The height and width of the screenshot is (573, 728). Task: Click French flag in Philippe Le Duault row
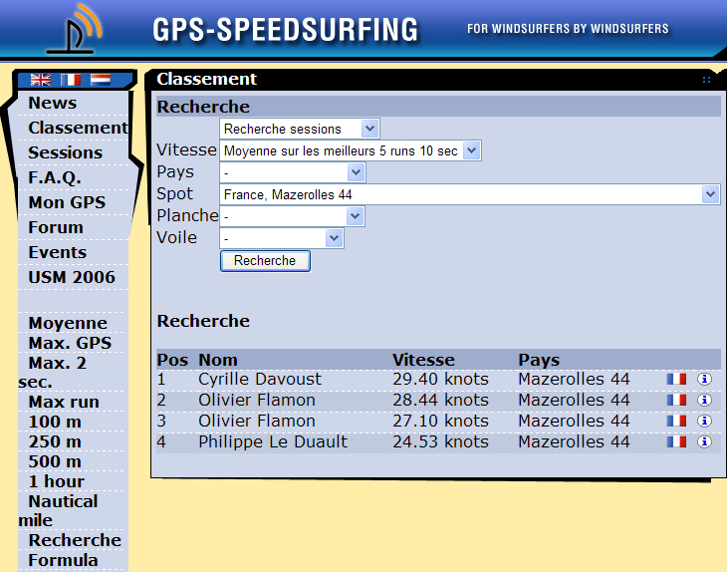coord(676,441)
